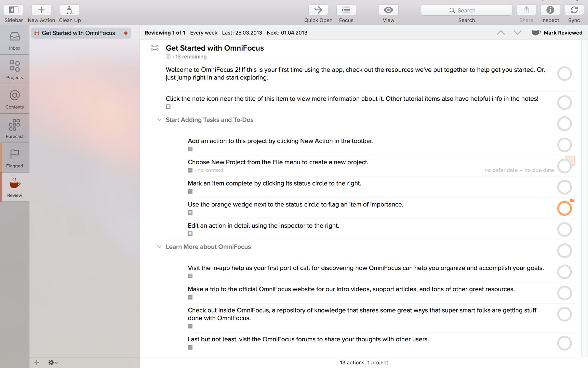Complete the Choose New Project item
Screen dimensions: 588x368
click(564, 166)
